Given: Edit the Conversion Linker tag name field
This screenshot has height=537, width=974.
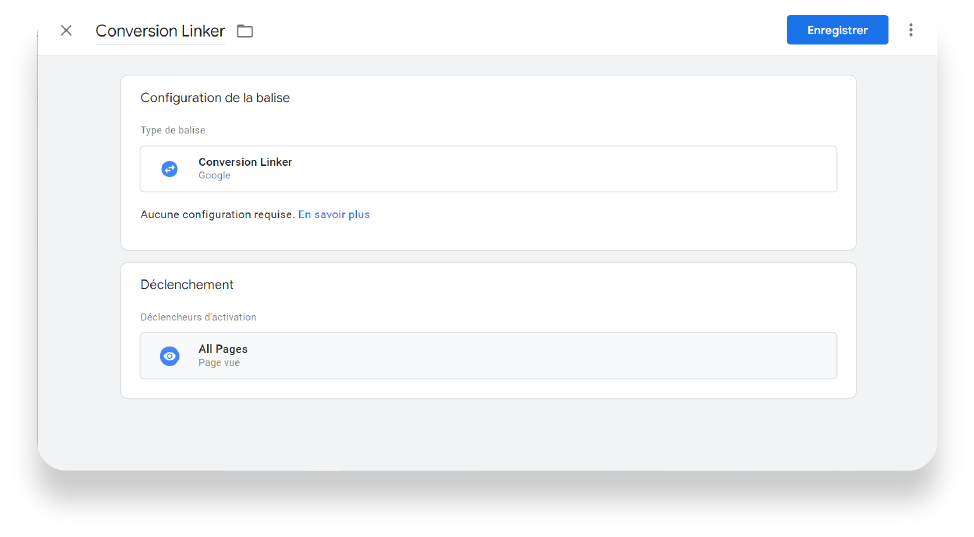Looking at the screenshot, I should [160, 31].
